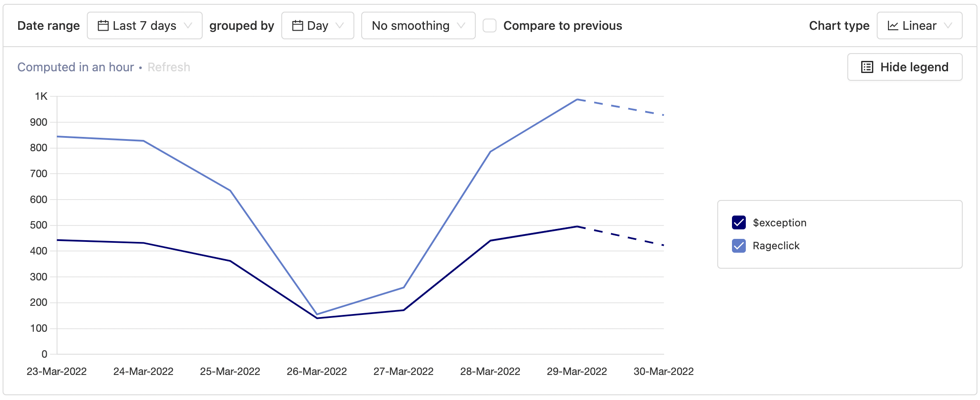The width and height of the screenshot is (980, 400).
Task: Click the Rageclick legend label
Action: point(776,246)
